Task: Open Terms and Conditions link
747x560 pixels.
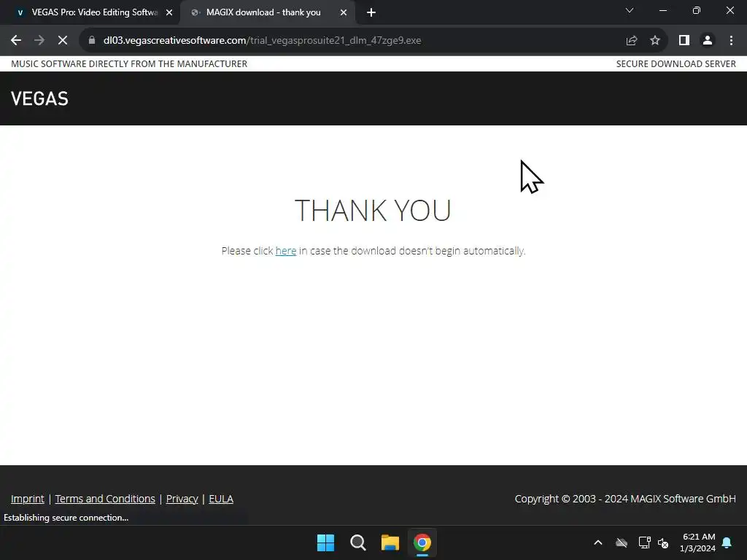Action: [105, 499]
